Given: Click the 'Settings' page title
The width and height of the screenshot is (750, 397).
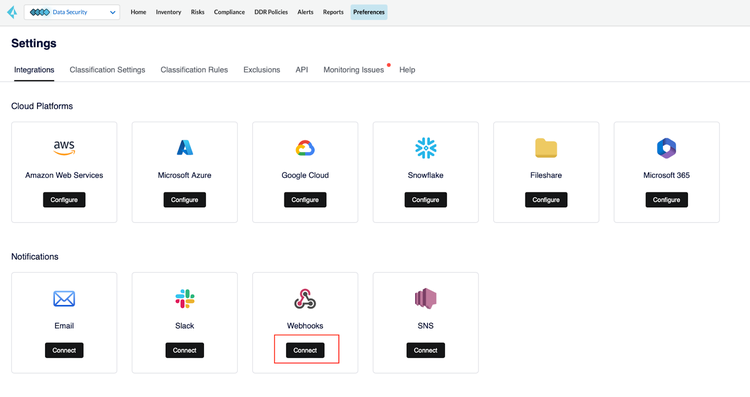Looking at the screenshot, I should pos(34,44).
